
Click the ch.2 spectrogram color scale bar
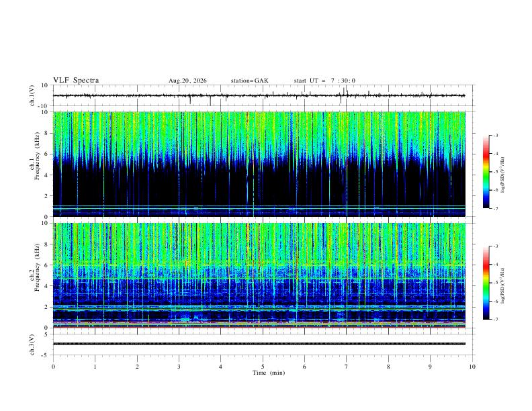[486, 283]
